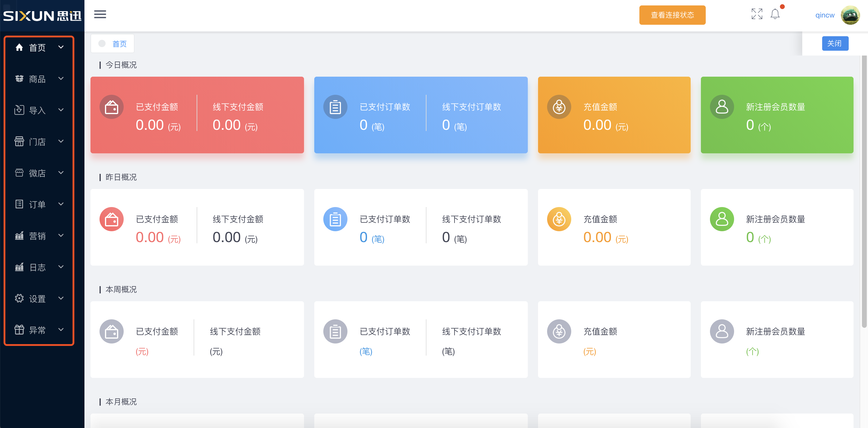Viewport: 868px width, 428px height.
Task: Click the fullscreen icon in top bar
Action: click(757, 14)
